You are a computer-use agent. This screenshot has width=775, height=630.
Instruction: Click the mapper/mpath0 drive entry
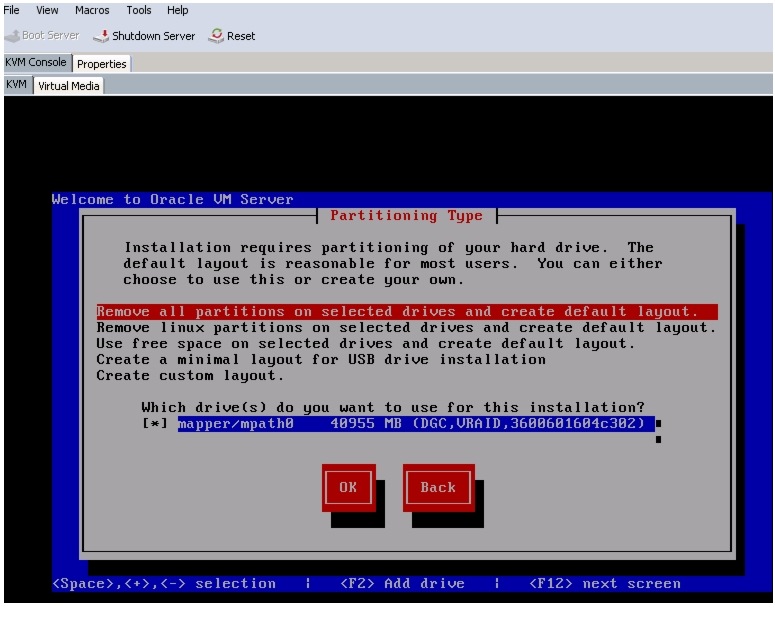(x=416, y=423)
